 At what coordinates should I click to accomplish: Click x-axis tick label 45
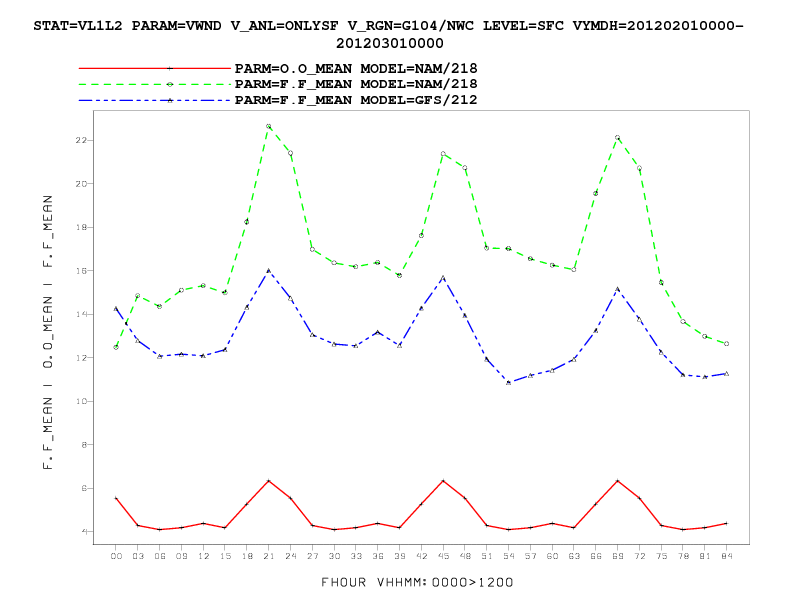tap(443, 556)
